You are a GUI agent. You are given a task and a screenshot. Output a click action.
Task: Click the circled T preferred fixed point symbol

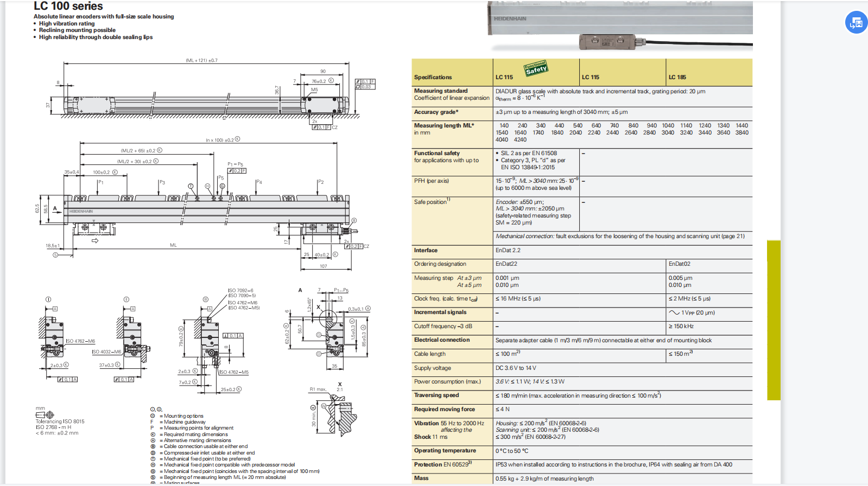153,459
